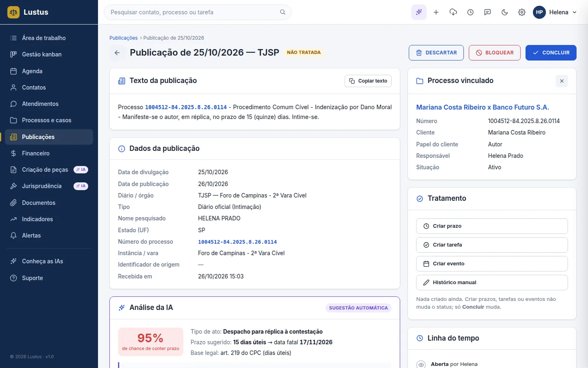Click Criar prazo in Tratamento
The height and width of the screenshot is (368, 588).
(x=492, y=226)
